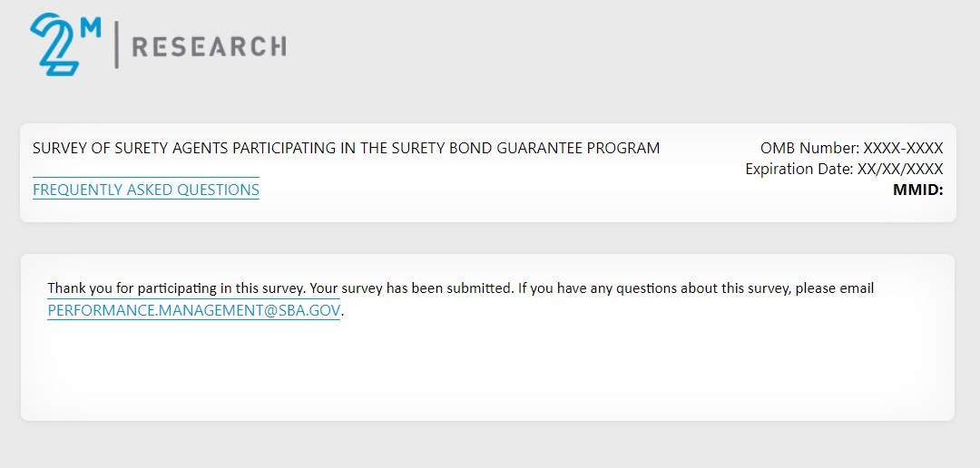Click the "OMB Number:" label

tap(809, 148)
